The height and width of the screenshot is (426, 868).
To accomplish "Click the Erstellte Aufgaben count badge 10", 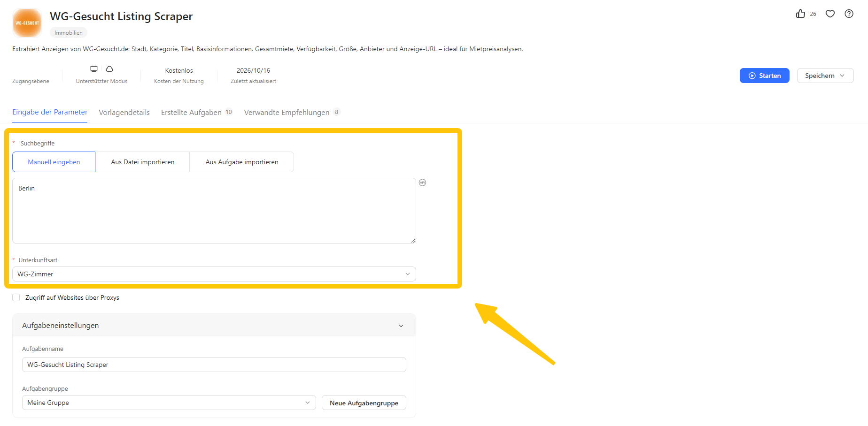I will 229,112.
